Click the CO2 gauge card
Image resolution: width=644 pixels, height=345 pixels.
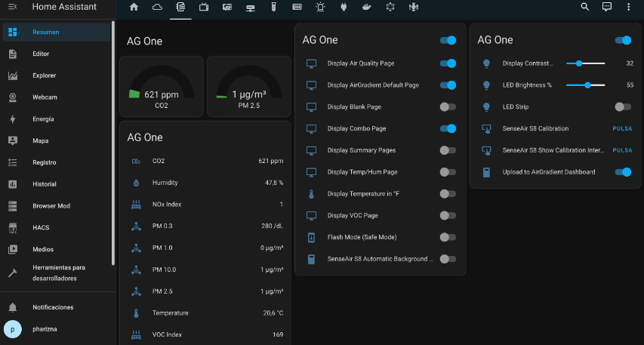click(162, 86)
